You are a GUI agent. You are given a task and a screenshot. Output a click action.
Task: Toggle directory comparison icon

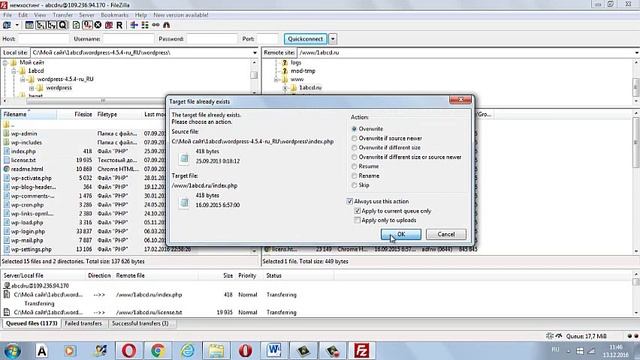145,25
